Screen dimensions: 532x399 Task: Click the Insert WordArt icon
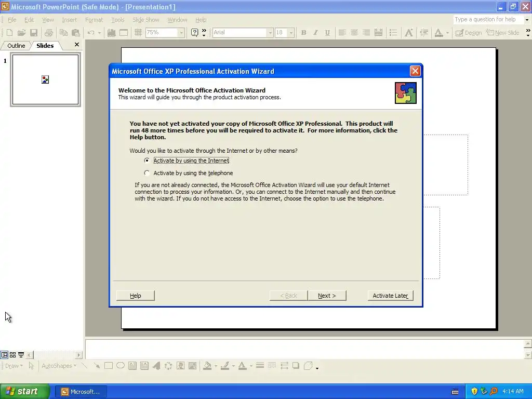pyautogui.click(x=156, y=365)
